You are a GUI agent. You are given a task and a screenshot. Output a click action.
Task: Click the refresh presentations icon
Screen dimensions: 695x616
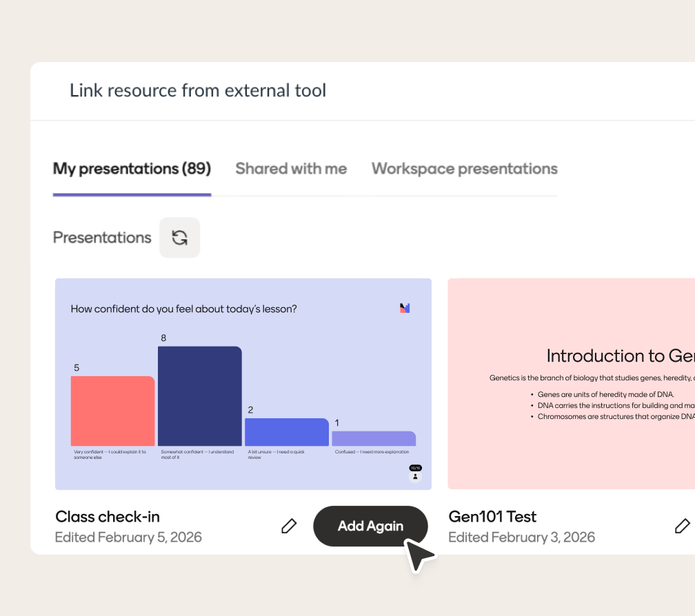pyautogui.click(x=179, y=238)
